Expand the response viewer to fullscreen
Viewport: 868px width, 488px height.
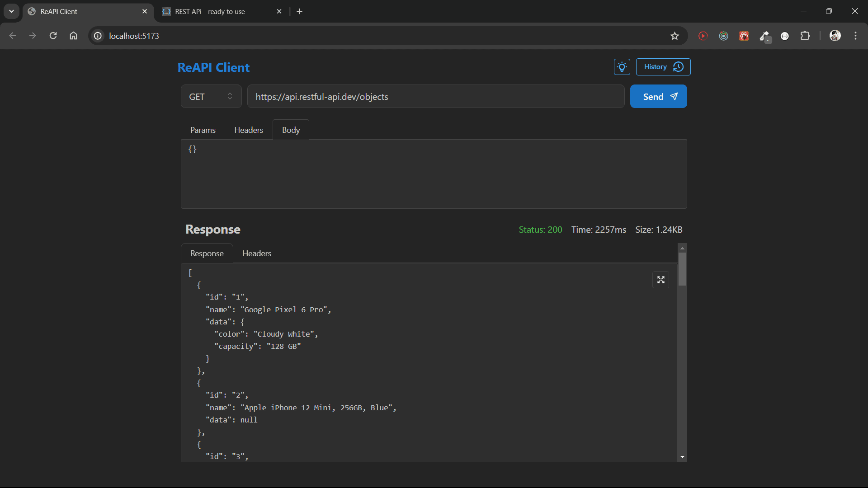660,280
